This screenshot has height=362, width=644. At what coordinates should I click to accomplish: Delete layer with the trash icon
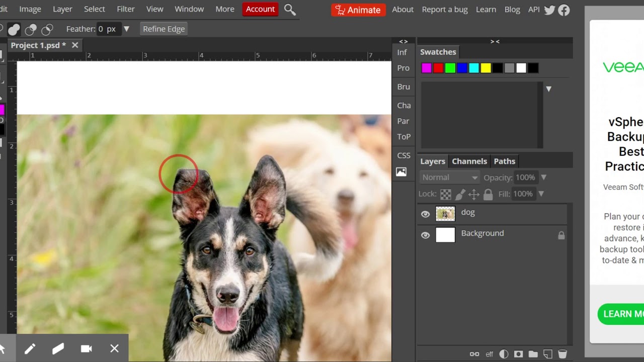click(x=562, y=354)
